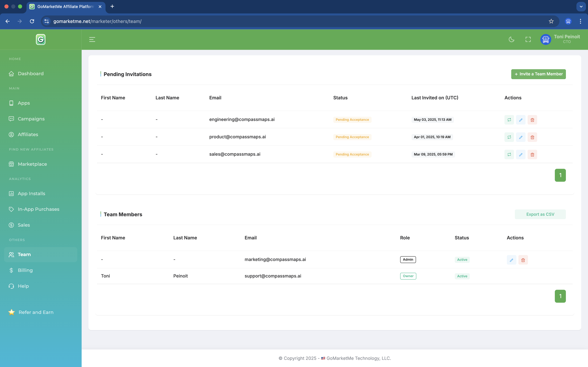This screenshot has height=367, width=588.
Task: Click the browser back arrow
Action: click(7, 21)
